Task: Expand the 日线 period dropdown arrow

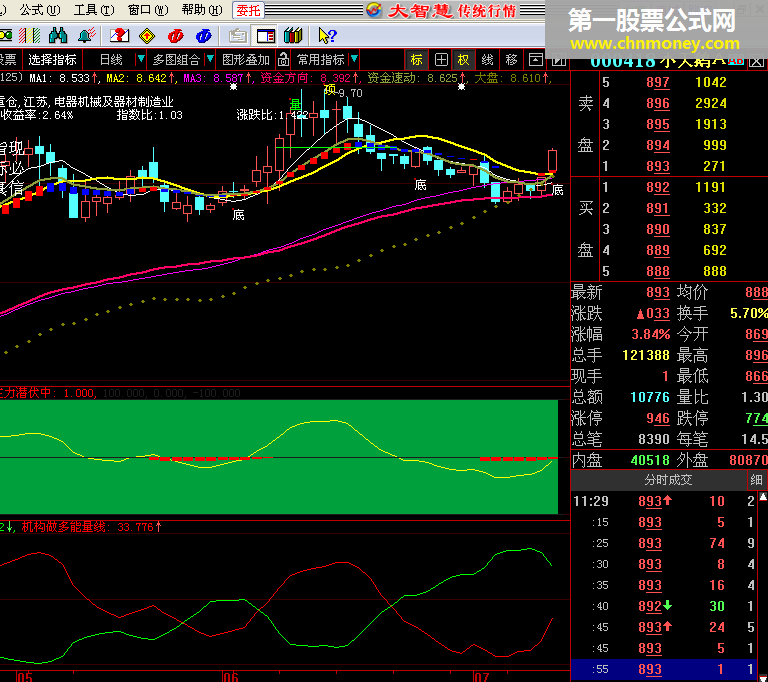Action: (x=141, y=59)
